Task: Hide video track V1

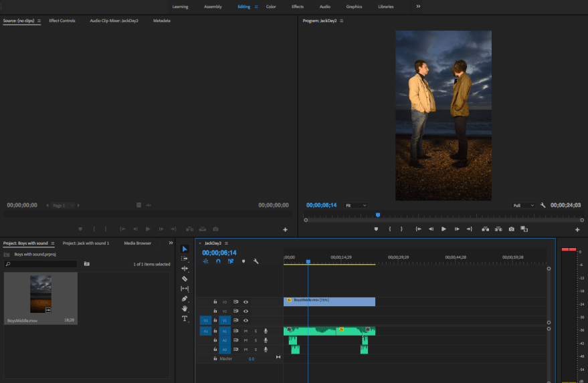Action: (246, 320)
